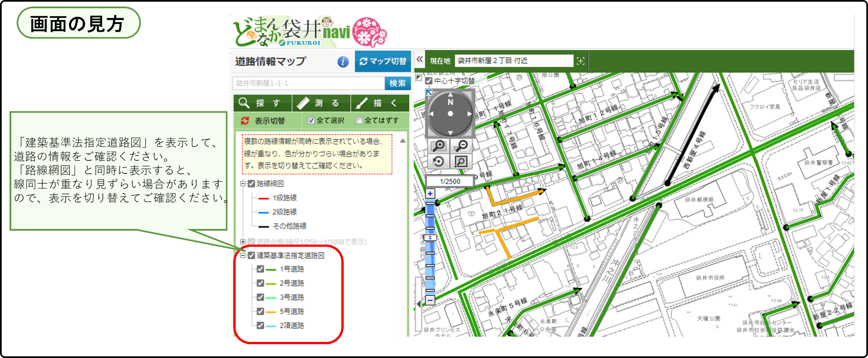The height and width of the screenshot is (358, 868).
Task: Click the zoom out magnifier icon
Action: coord(461,146)
